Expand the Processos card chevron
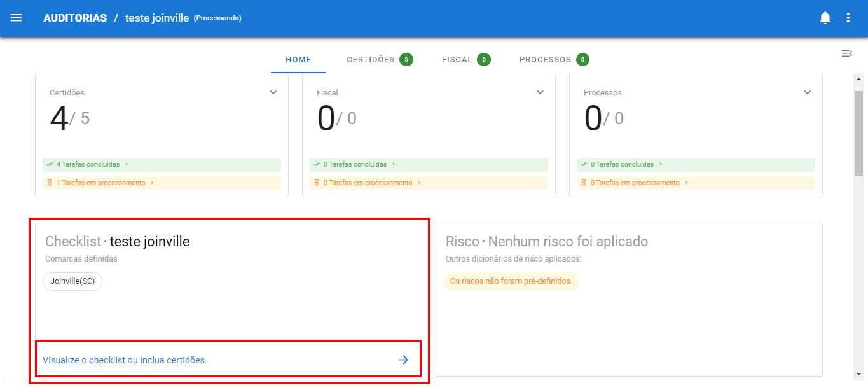 click(807, 92)
